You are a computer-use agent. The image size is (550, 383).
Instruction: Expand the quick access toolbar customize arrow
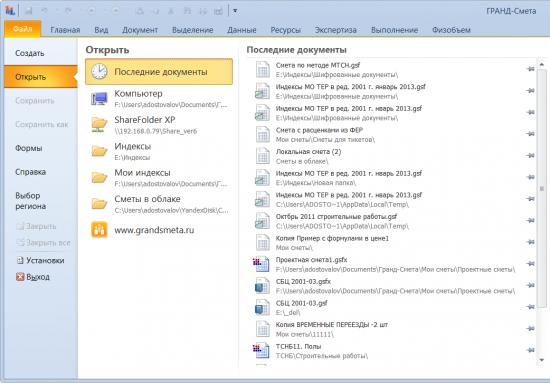tap(235, 11)
